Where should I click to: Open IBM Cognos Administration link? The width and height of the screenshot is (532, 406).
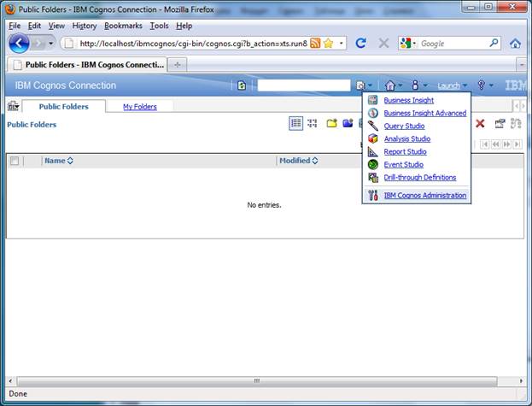424,195
